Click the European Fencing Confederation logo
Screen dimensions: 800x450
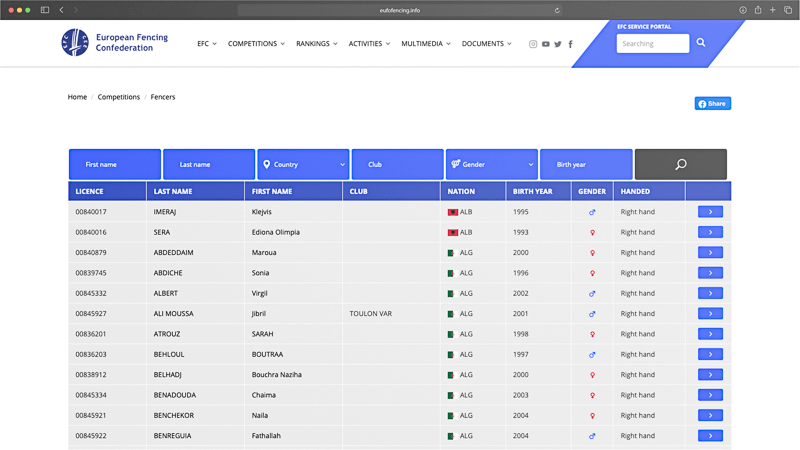75,43
